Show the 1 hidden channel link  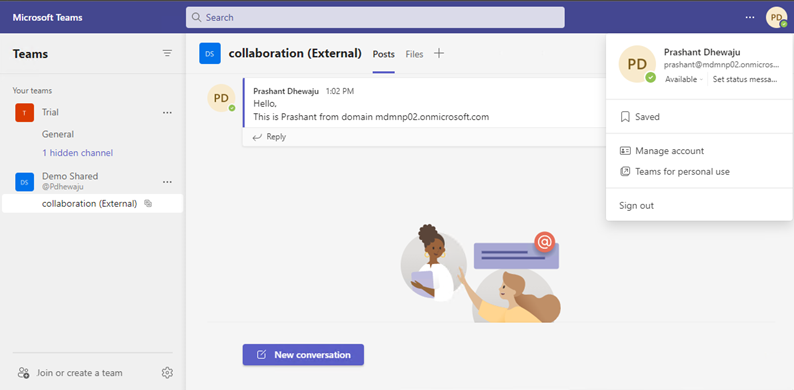(x=77, y=152)
